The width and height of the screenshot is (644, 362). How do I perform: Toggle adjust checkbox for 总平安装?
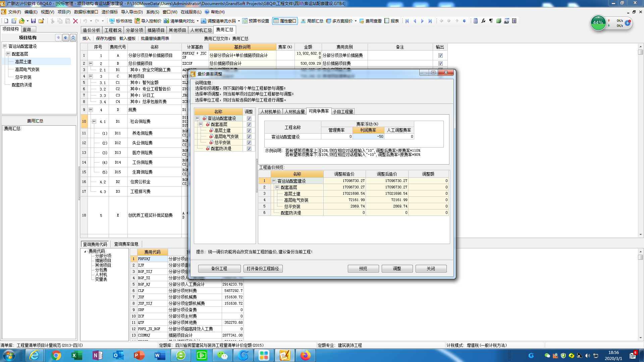[249, 142]
